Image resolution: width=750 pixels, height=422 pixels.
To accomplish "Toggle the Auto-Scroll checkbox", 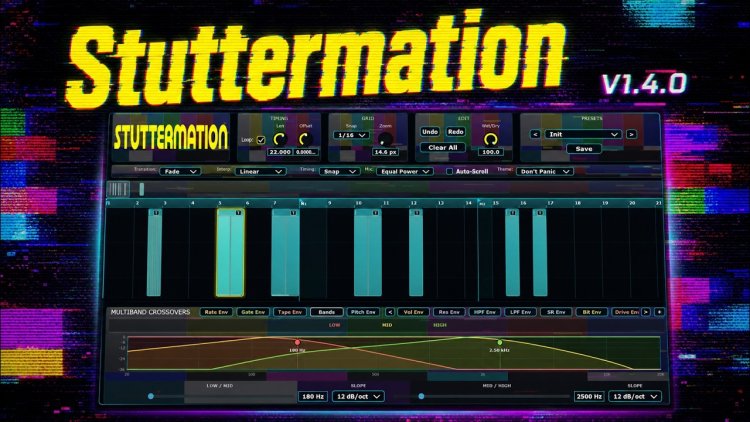I will [449, 171].
